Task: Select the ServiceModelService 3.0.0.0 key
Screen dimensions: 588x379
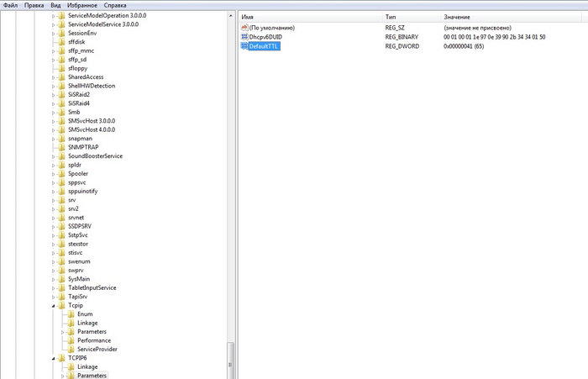Action: pos(103,24)
